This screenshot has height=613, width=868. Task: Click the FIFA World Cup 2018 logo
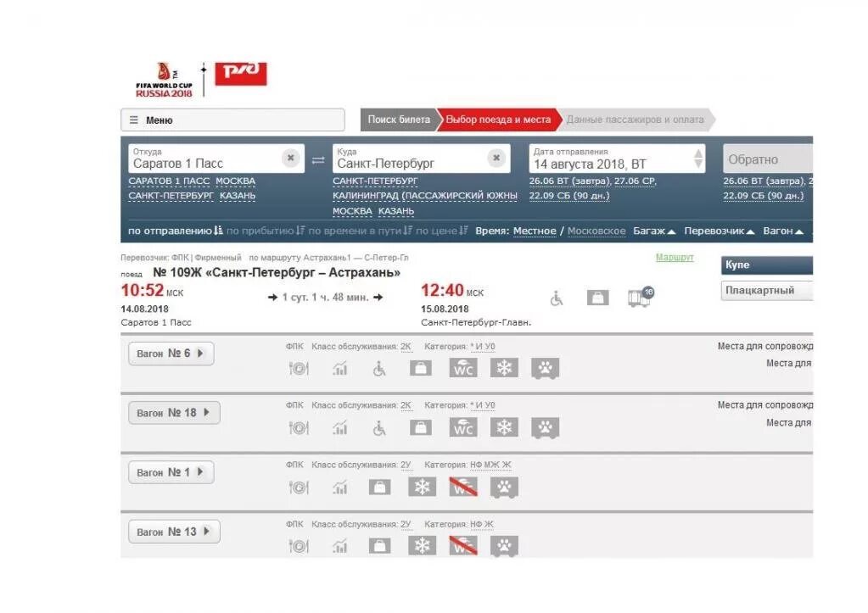[x=164, y=80]
